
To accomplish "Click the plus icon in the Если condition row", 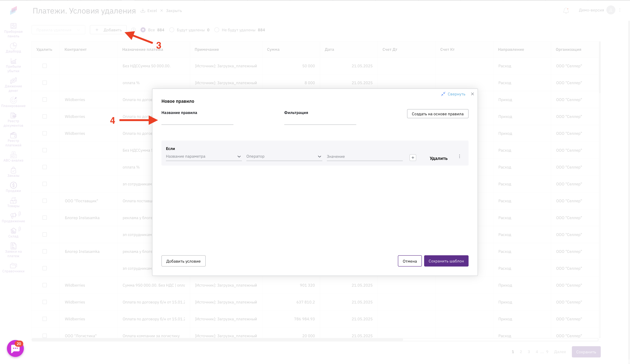I will pyautogui.click(x=413, y=158).
